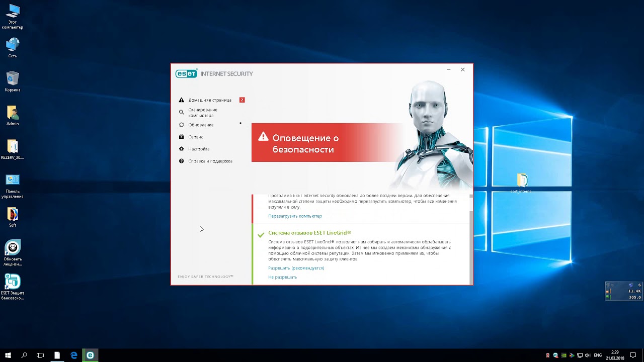Image resolution: width=644 pixels, height=362 pixels.
Task: Select Обновить лицензи... desktop shortcut
Action: (x=13, y=253)
